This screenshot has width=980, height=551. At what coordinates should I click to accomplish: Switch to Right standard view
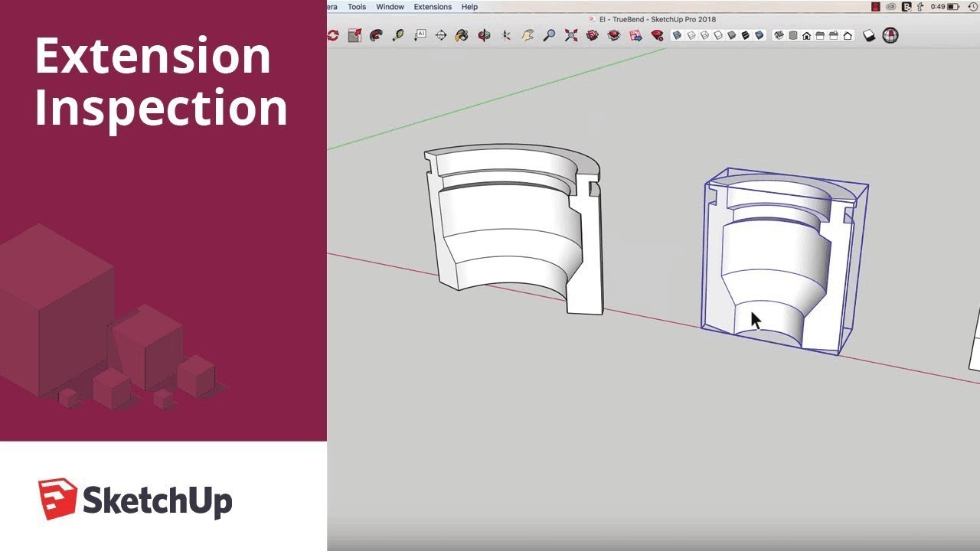[x=820, y=35]
